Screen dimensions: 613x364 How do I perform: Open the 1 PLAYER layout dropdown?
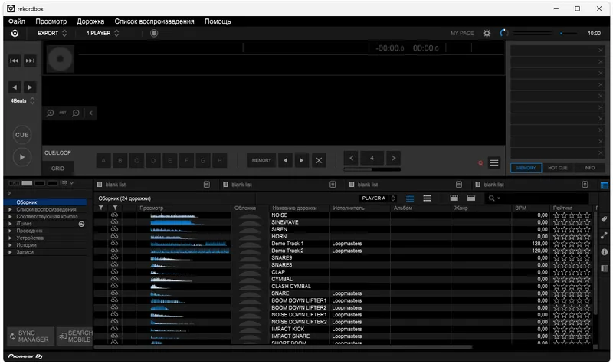point(103,33)
